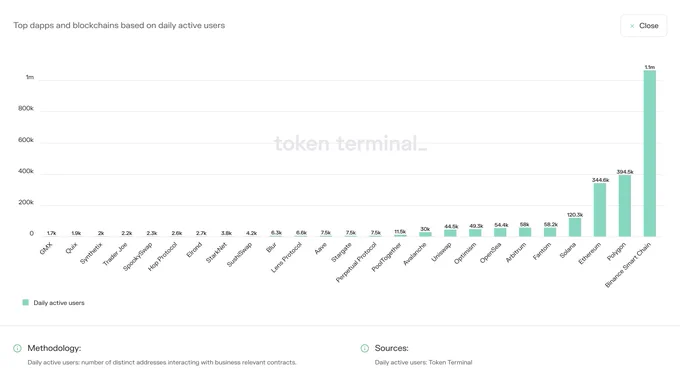Click the Optimism bar

[475, 233]
